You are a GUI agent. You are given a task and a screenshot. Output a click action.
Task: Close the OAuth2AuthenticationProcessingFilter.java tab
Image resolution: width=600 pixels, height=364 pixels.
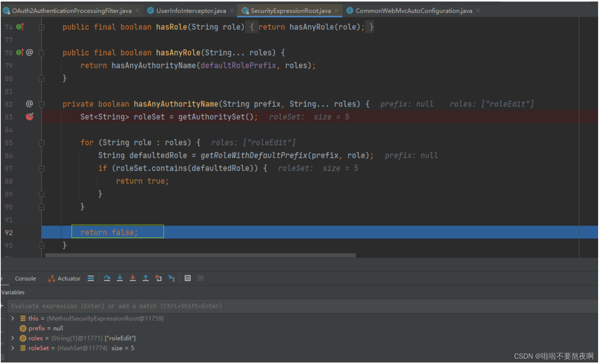point(137,11)
